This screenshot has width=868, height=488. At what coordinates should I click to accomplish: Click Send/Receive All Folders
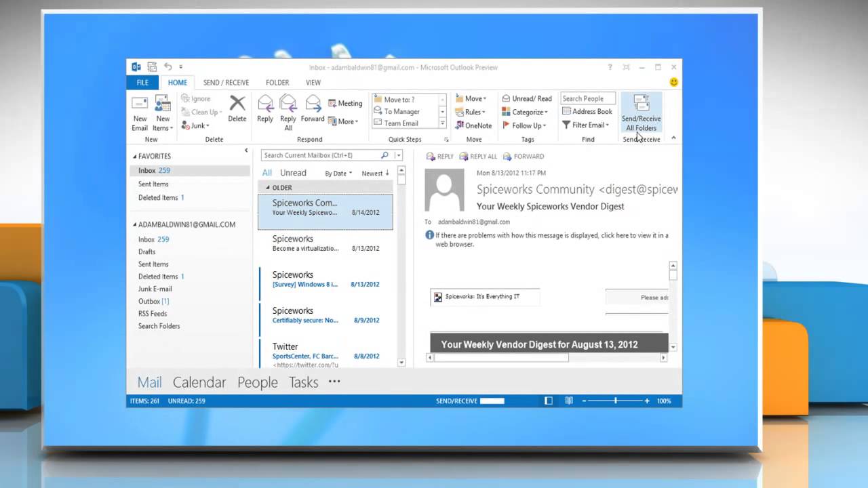tap(641, 113)
